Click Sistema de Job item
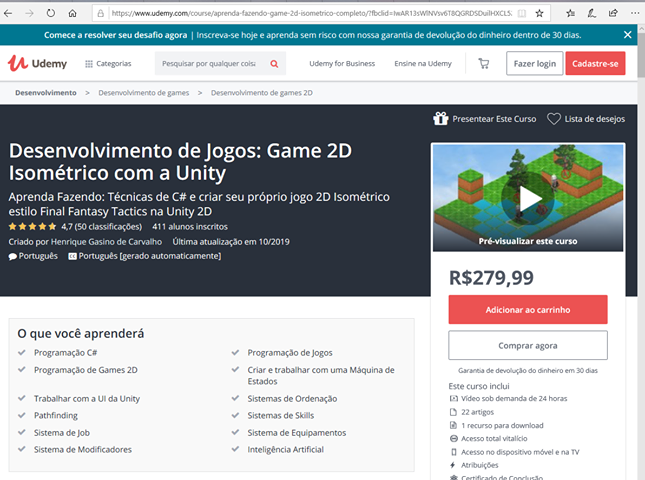The width and height of the screenshot is (645, 480). coord(62,433)
